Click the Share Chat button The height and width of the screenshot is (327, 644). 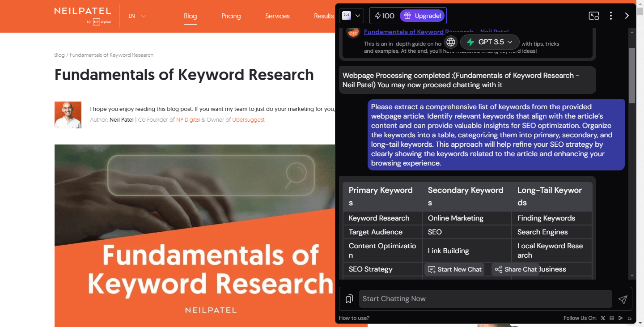[516, 269]
